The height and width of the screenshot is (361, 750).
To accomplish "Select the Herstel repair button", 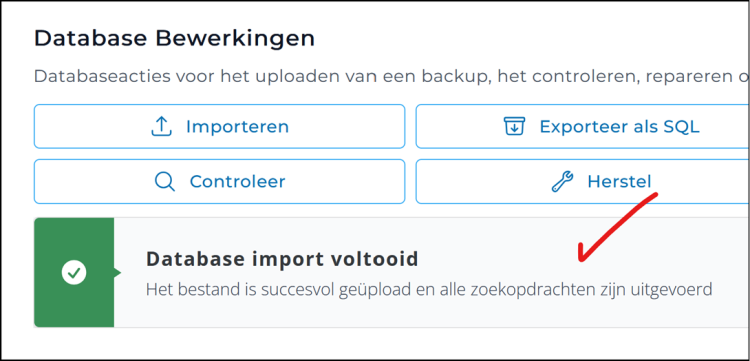I will [582, 182].
